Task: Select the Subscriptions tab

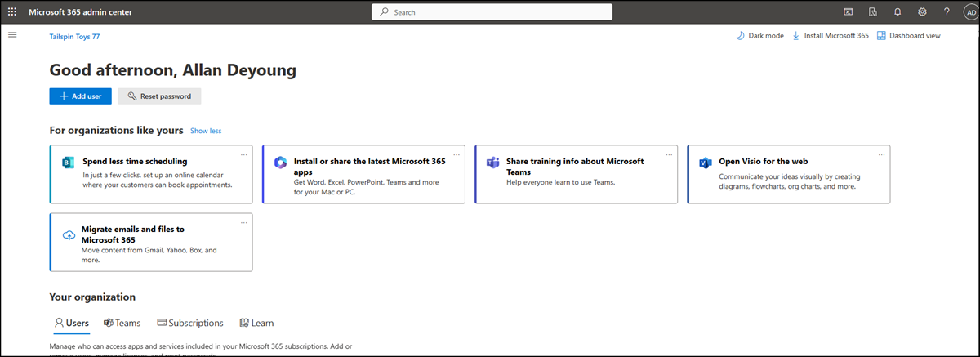Action: [x=190, y=323]
